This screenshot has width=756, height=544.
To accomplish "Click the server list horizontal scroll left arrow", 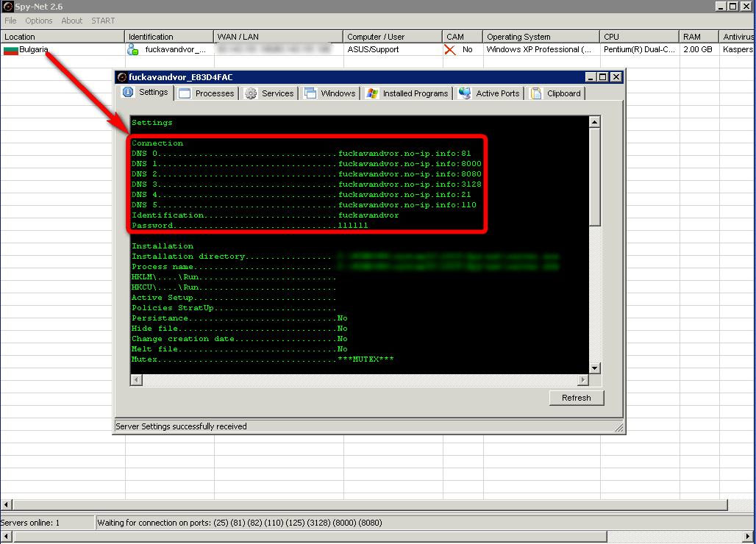I will pos(7,505).
